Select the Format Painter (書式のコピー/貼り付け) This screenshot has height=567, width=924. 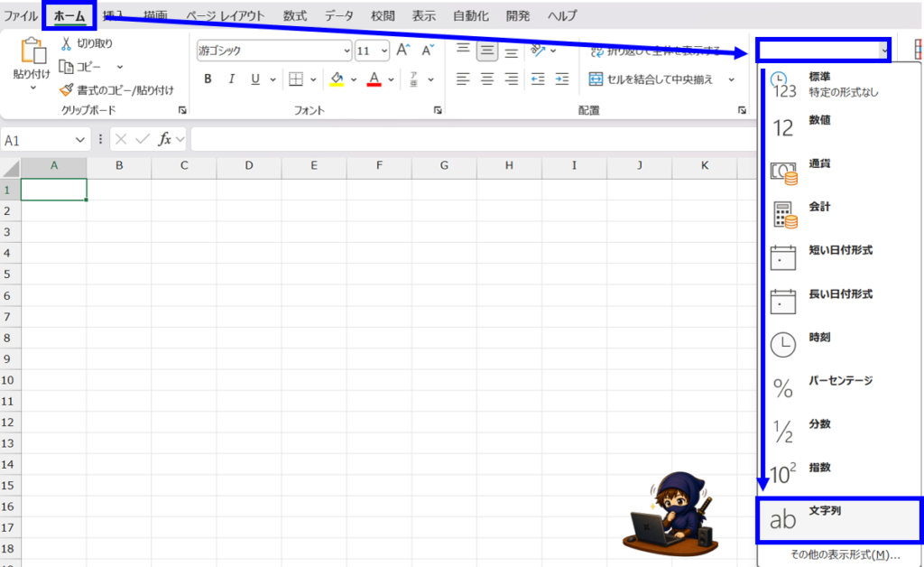coord(116,90)
